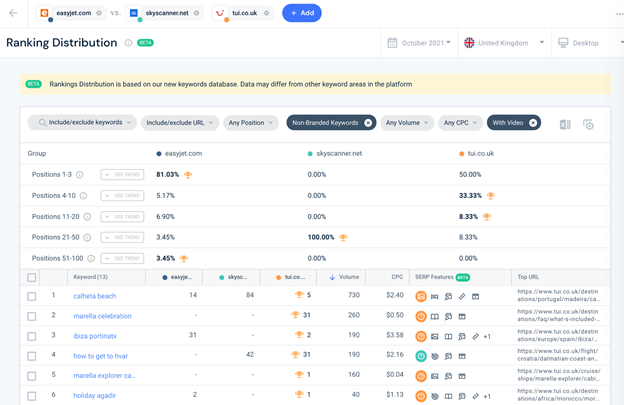624x405 pixels.
Task: Open Top URL for marella explorer row
Action: (559, 375)
